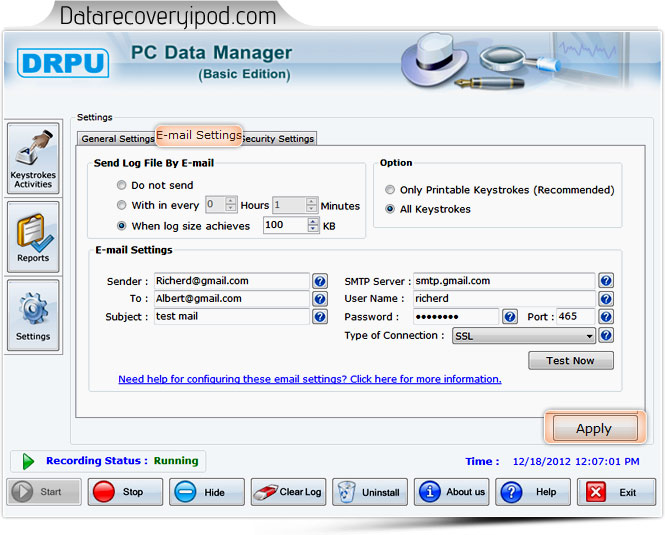665x535 pixels.
Task: Click the log size KB spinner arrows
Action: (x=313, y=225)
